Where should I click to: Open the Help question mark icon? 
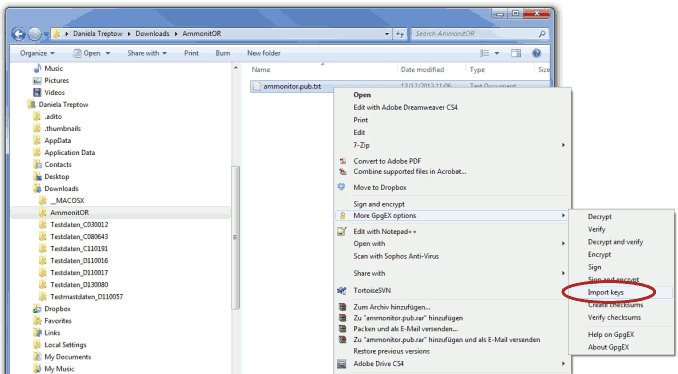(x=537, y=53)
